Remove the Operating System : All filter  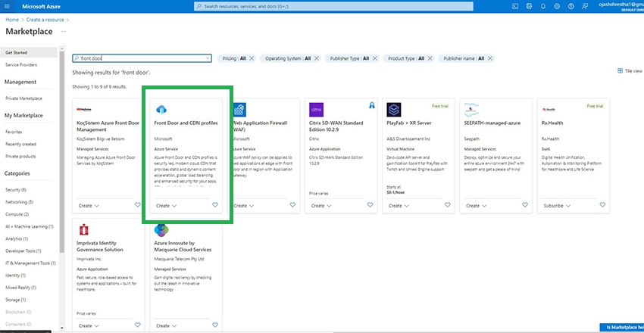pyautogui.click(x=316, y=58)
